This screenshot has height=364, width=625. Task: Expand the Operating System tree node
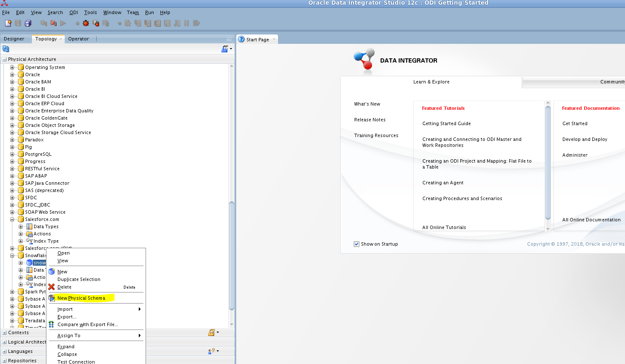pos(12,67)
